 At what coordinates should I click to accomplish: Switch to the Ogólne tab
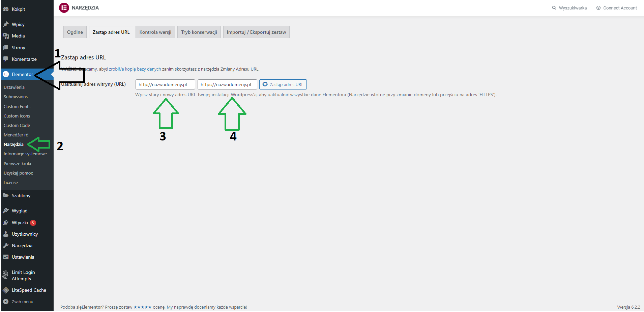75,32
